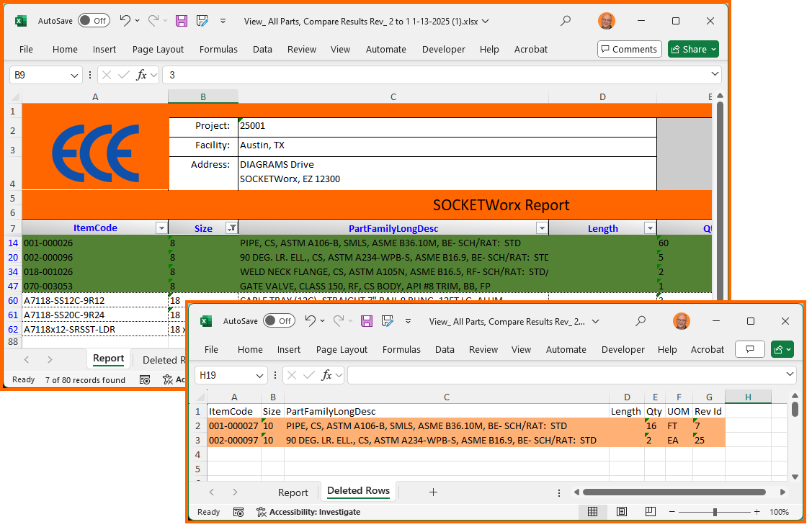Click the green share icon button in front window

782,349
